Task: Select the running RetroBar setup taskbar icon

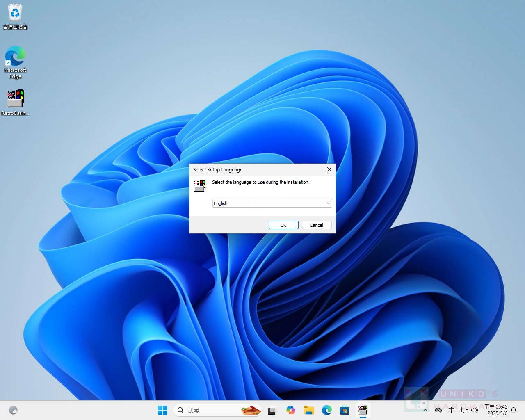Action: pos(363,410)
